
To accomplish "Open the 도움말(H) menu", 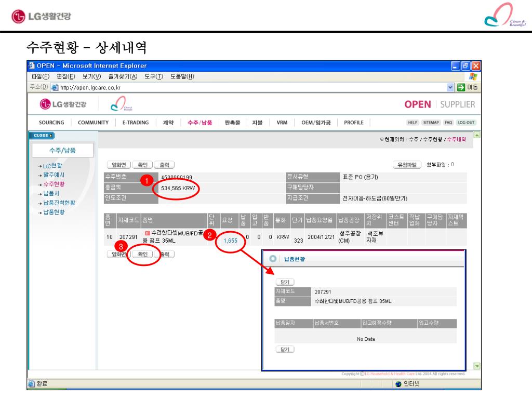I will pyautogui.click(x=182, y=76).
